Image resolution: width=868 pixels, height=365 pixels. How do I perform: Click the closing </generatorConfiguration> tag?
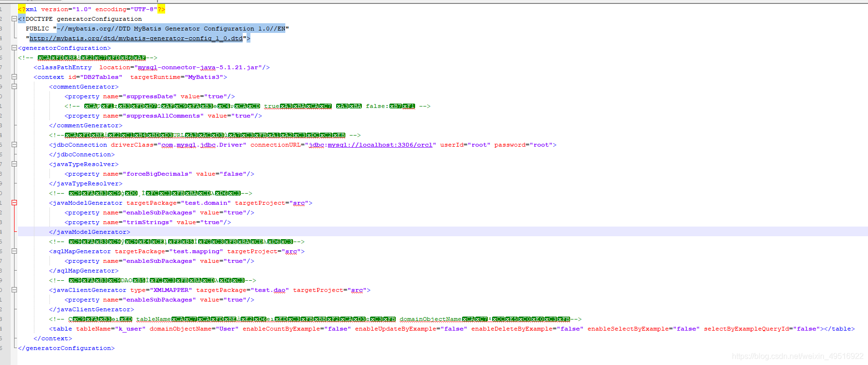66,348
